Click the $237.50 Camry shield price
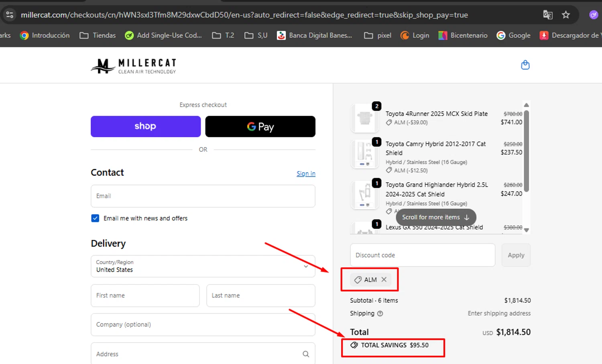602x364 pixels. coord(511,152)
